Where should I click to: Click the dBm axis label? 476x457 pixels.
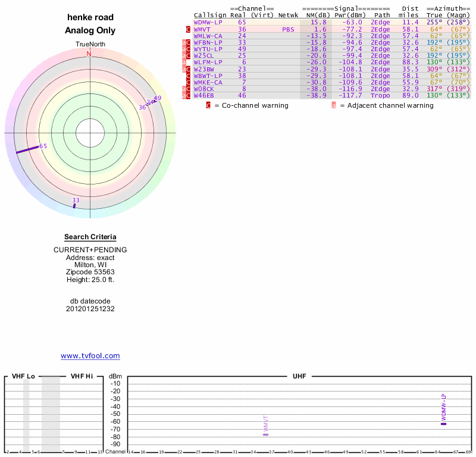coord(115,376)
